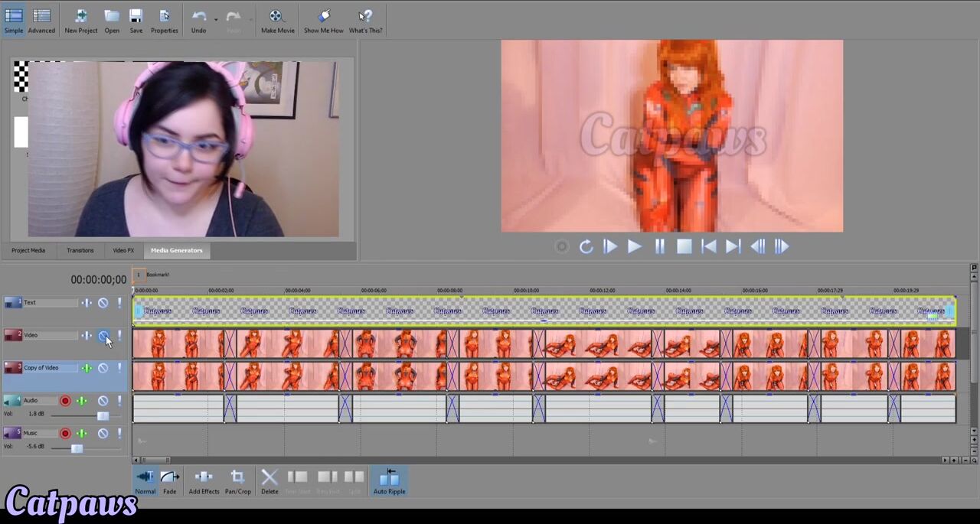Open the Undo history dropdown arrow
Screen dimensions: 980x524
[216, 19]
